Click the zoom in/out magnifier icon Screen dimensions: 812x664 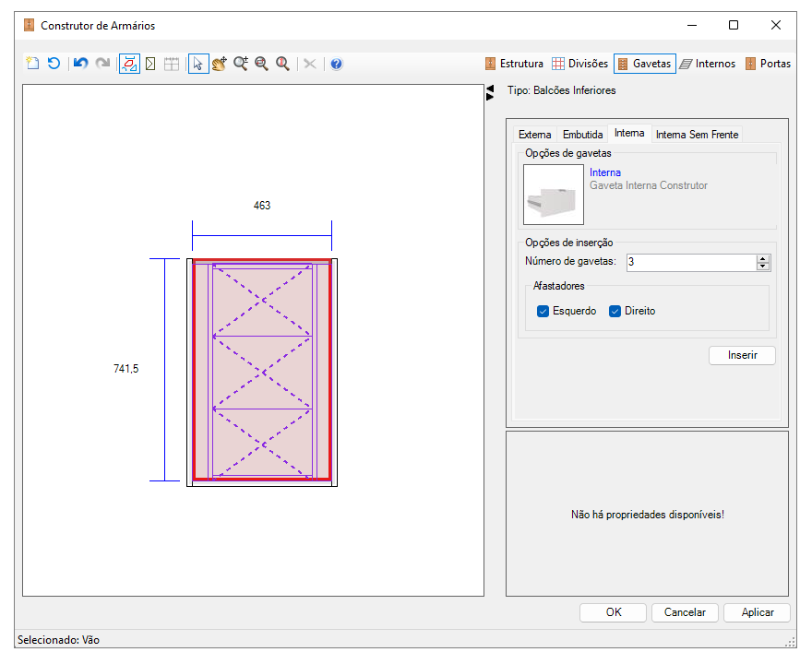pos(241,64)
